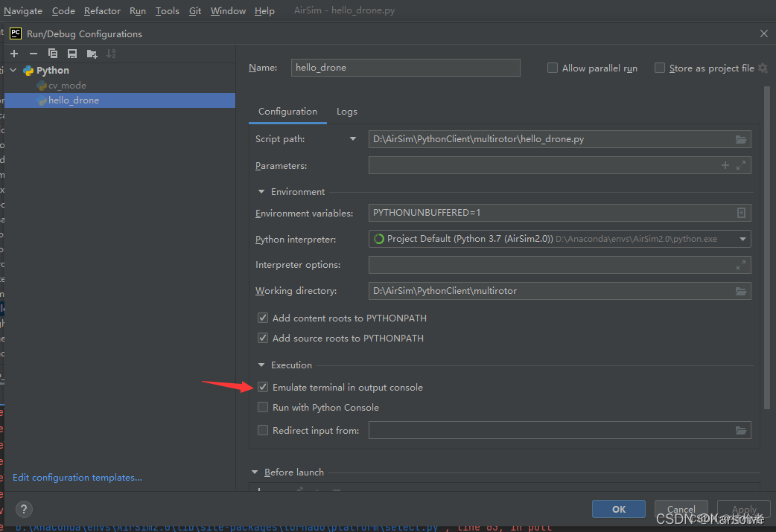
Task: Check the Redirect input from option
Action: tap(263, 430)
